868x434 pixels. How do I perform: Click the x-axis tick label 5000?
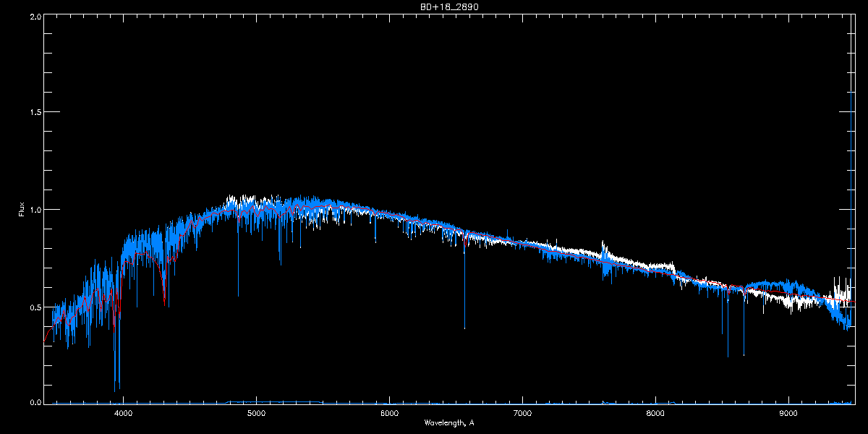tap(256, 414)
